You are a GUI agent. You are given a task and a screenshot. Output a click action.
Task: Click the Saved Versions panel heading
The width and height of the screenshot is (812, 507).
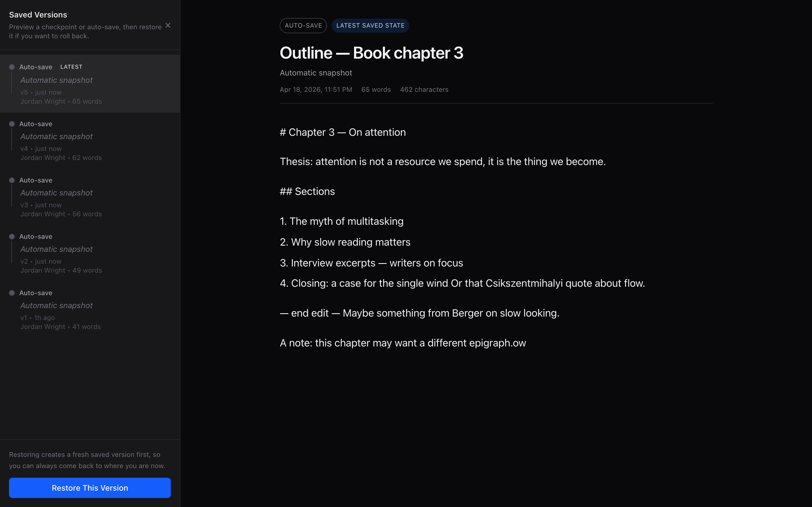click(38, 15)
